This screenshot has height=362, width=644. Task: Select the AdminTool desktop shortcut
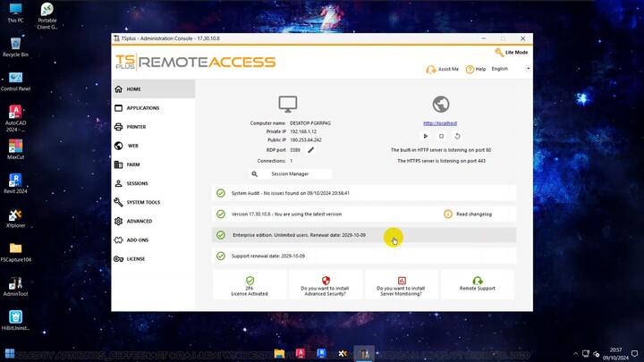pos(15,287)
